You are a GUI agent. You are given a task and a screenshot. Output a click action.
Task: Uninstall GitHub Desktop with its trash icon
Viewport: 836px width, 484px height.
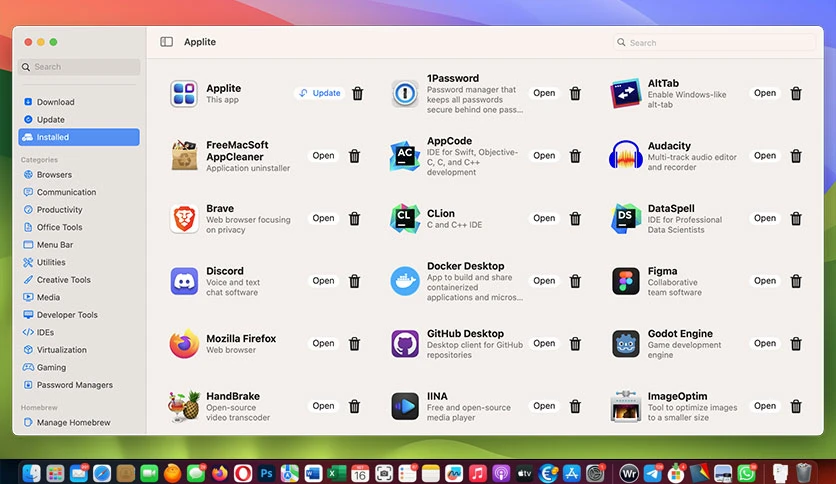tap(575, 344)
